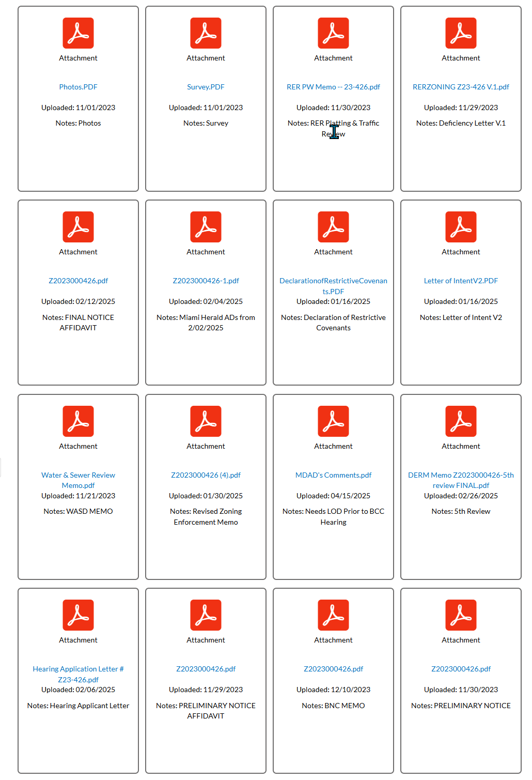Select 'Uploaded: 02/12/2025' text

[x=78, y=301]
